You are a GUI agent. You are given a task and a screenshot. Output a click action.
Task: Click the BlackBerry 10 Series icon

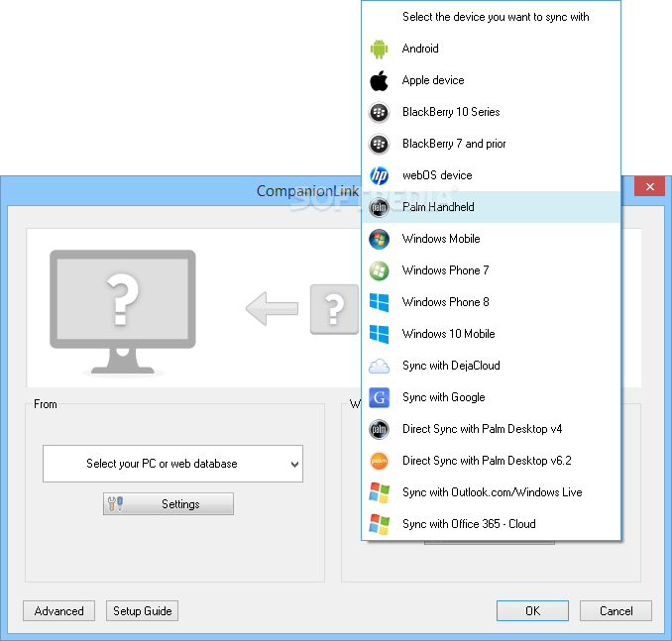[x=379, y=112]
